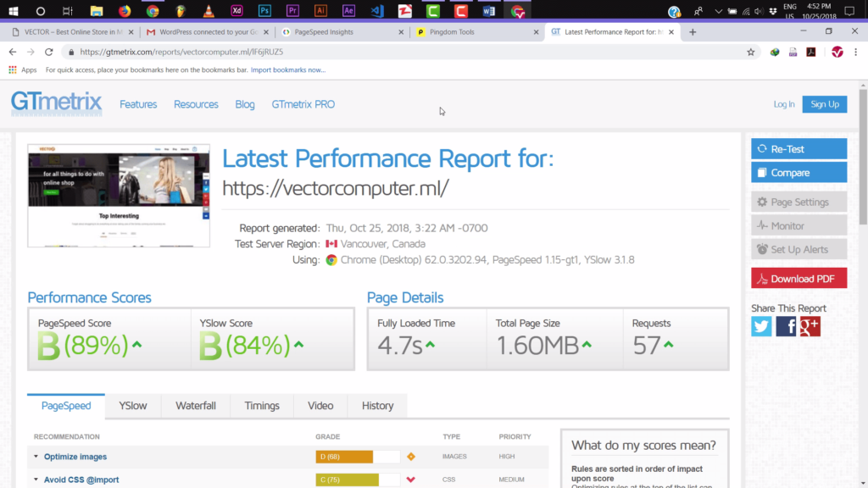This screenshot has height=488, width=868.
Task: Click Set Up Alerts
Action: (x=798, y=250)
